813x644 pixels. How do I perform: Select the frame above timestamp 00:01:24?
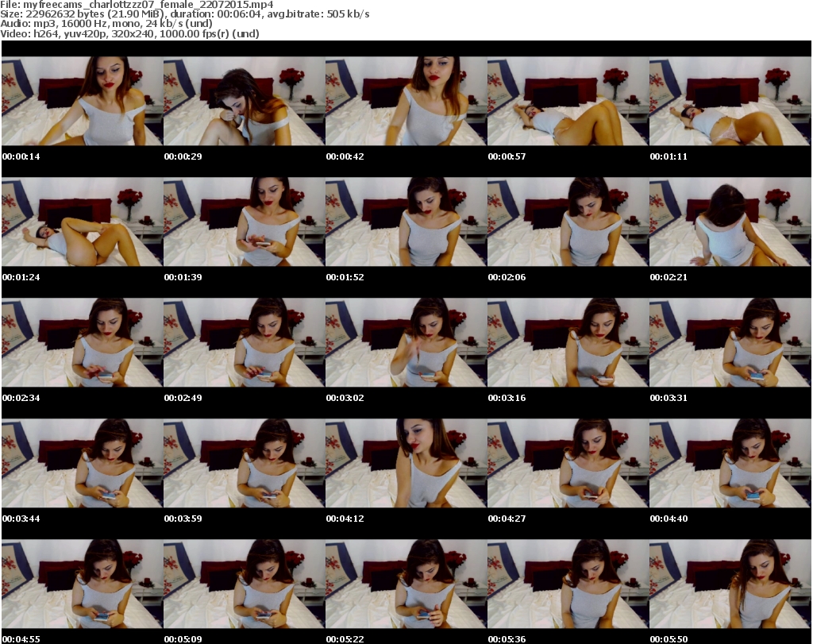pyautogui.click(x=82, y=222)
